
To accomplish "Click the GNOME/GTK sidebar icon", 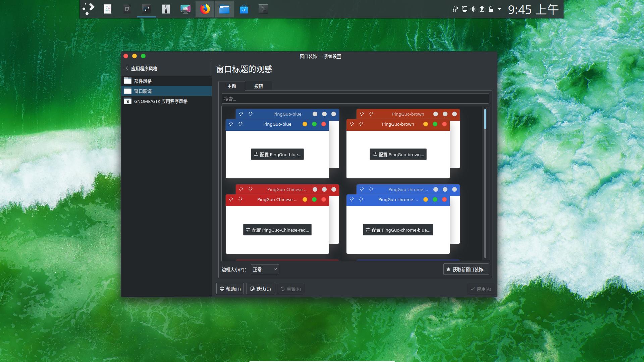I will pyautogui.click(x=128, y=101).
